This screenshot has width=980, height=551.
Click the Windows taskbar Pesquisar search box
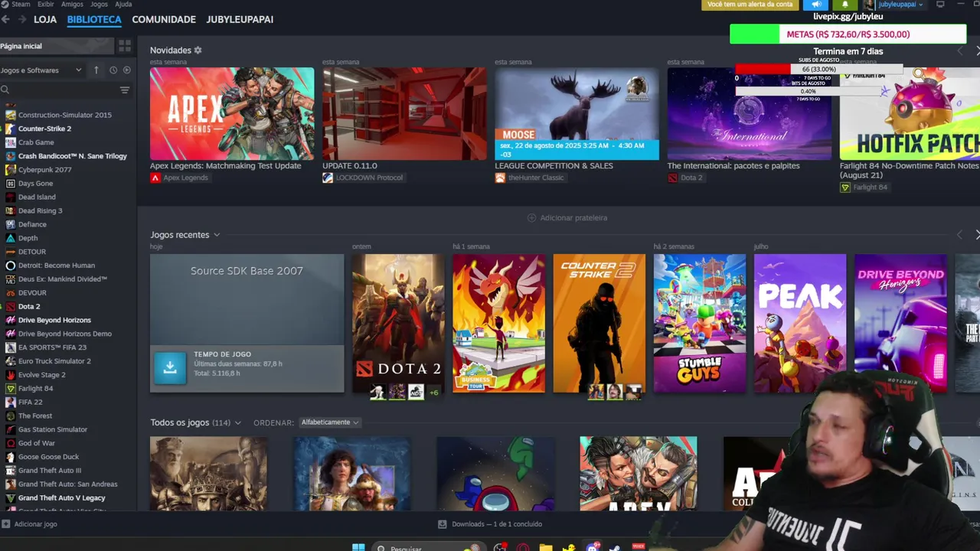tap(427, 547)
